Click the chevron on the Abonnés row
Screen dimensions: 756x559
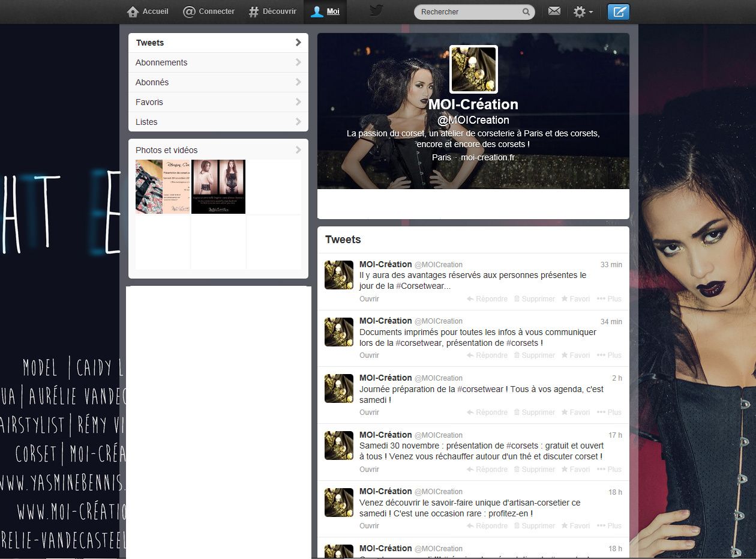[x=298, y=82]
